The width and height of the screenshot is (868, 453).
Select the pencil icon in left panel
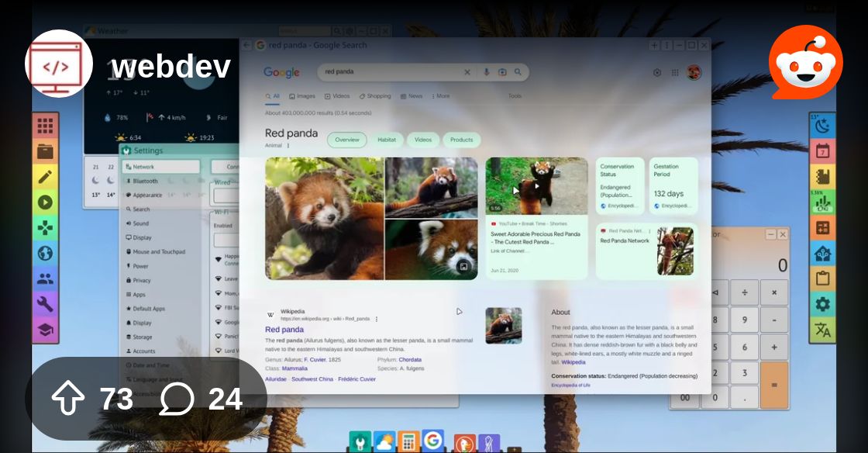tap(46, 177)
